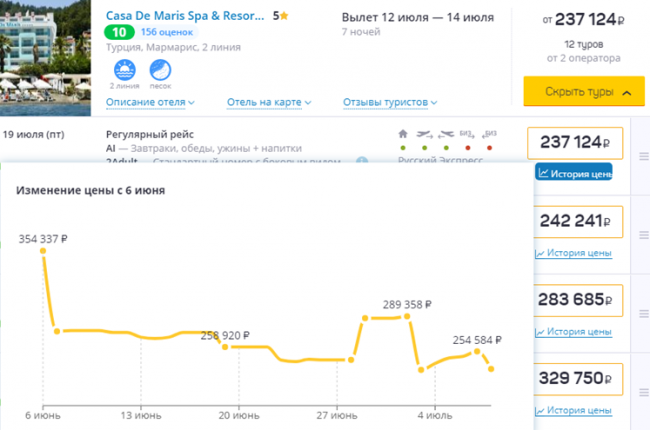This screenshot has height=430, width=650.
Task: Expand the Отель на карте section
Action: pyautogui.click(x=269, y=102)
